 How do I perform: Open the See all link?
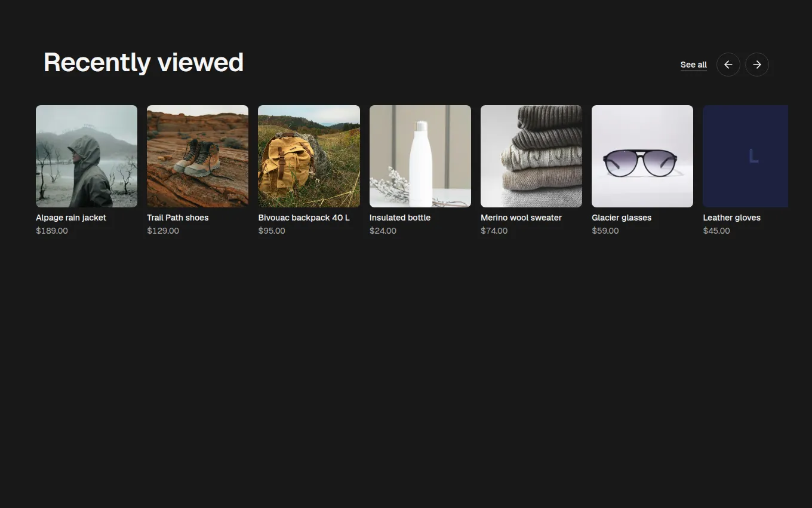[693, 65]
